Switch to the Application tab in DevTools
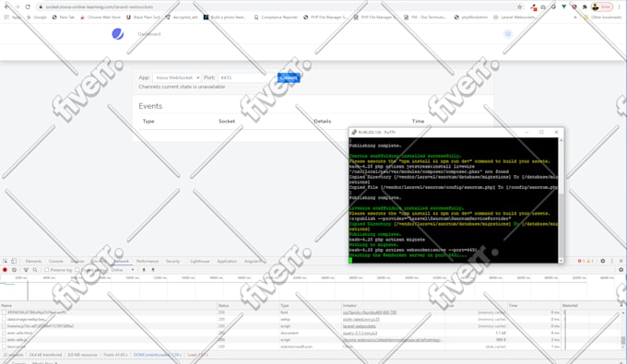The width and height of the screenshot is (627, 364). coord(227,261)
